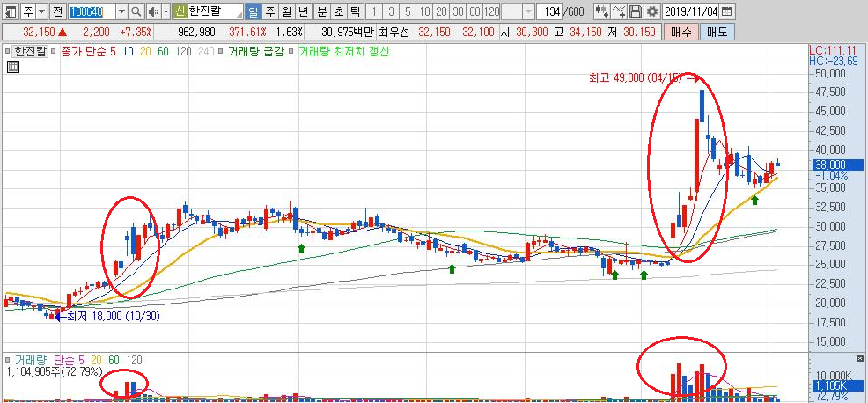Select the 틱 (tick) period button
868x403 pixels.
pyautogui.click(x=355, y=11)
